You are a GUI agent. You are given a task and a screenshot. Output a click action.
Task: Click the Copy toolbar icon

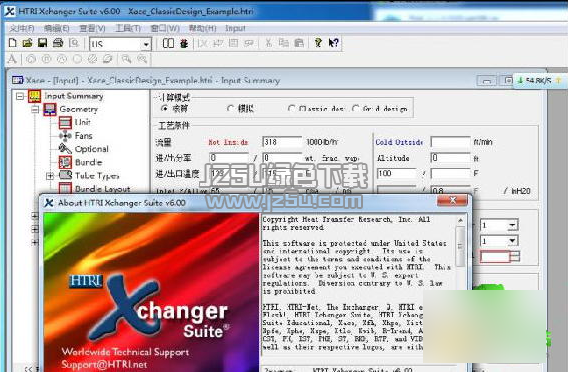[284, 43]
